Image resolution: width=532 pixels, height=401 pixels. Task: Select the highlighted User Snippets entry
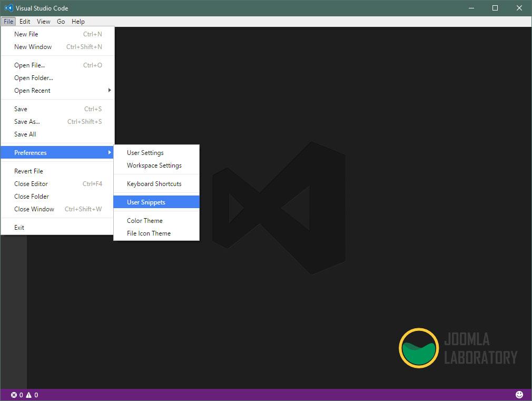coord(156,202)
